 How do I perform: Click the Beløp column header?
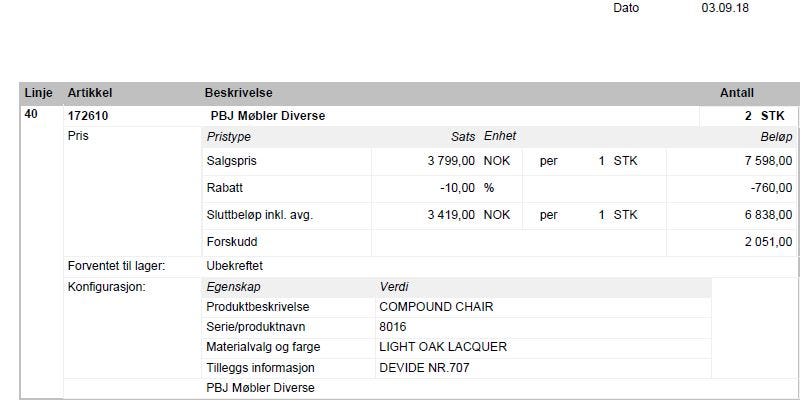(776, 137)
